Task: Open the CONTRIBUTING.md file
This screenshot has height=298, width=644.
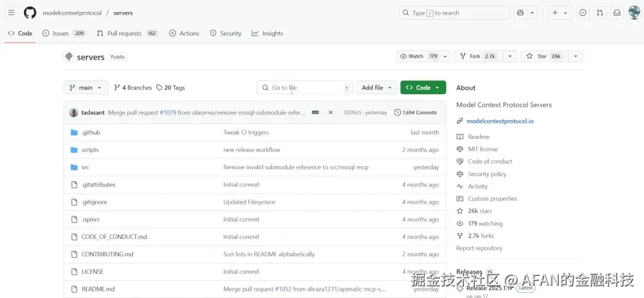Action: tap(107, 254)
